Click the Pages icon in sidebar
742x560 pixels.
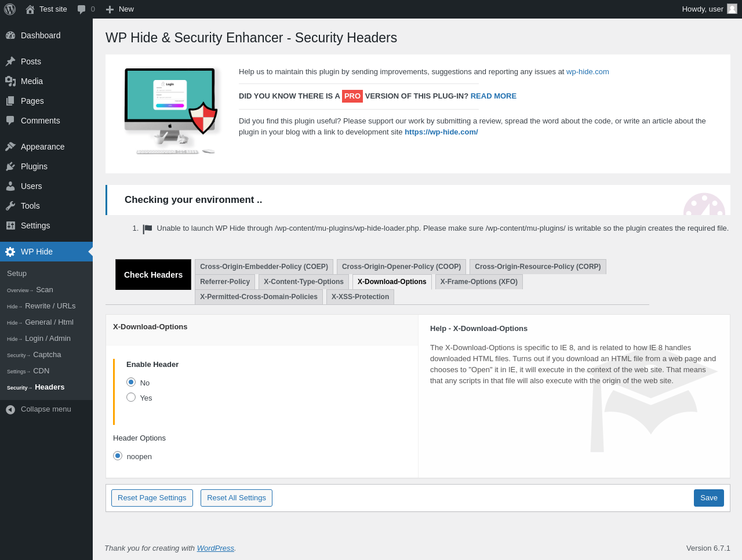[x=10, y=101]
